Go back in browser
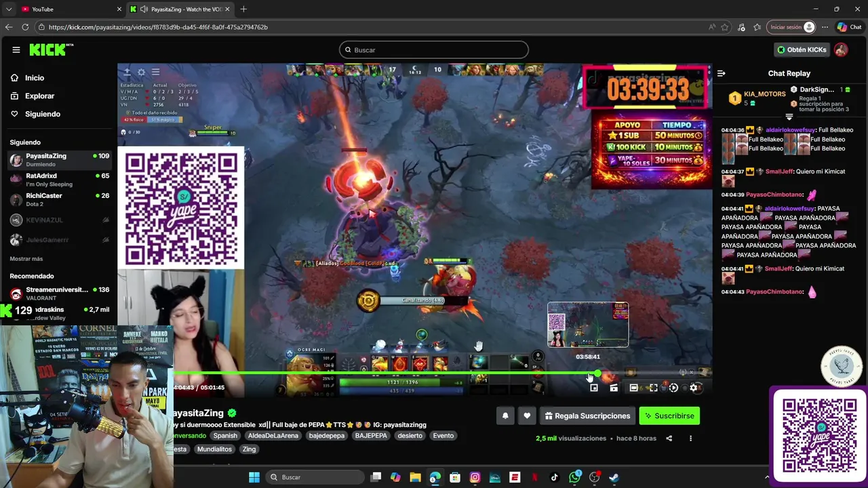The height and width of the screenshot is (488, 868). pyautogui.click(x=9, y=27)
